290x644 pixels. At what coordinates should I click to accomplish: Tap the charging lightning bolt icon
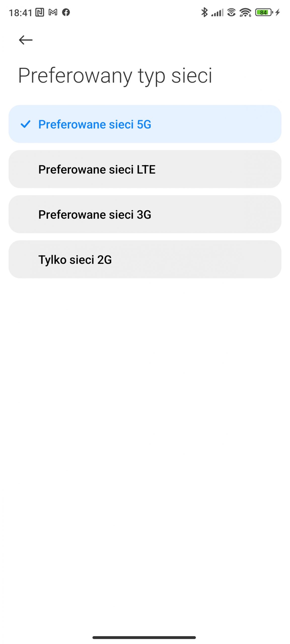click(x=277, y=12)
